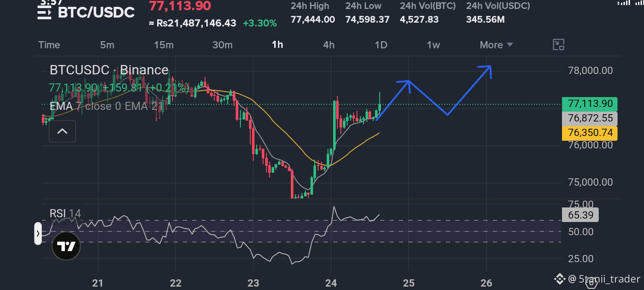Switch to the 30m timeframe
Image resolution: width=644 pixels, height=290 pixels.
click(222, 45)
